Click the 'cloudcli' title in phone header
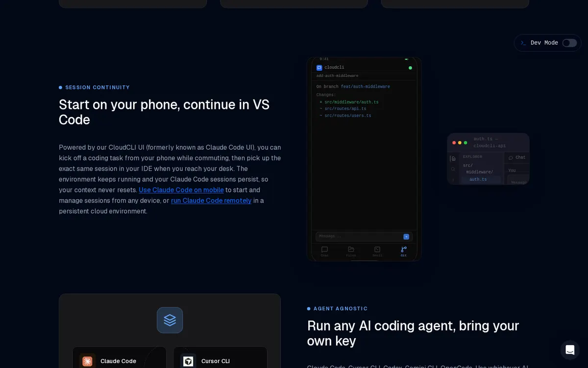588x368 pixels. tap(334, 68)
